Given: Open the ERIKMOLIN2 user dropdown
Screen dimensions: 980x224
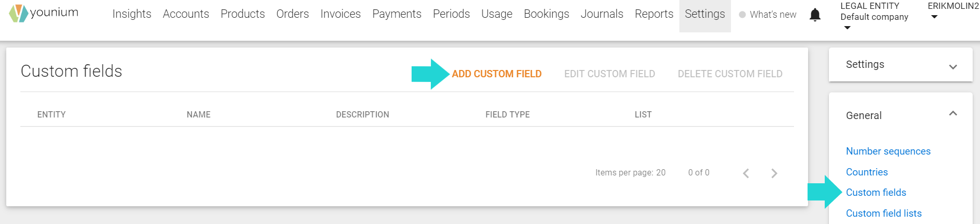Looking at the screenshot, I should click(934, 17).
